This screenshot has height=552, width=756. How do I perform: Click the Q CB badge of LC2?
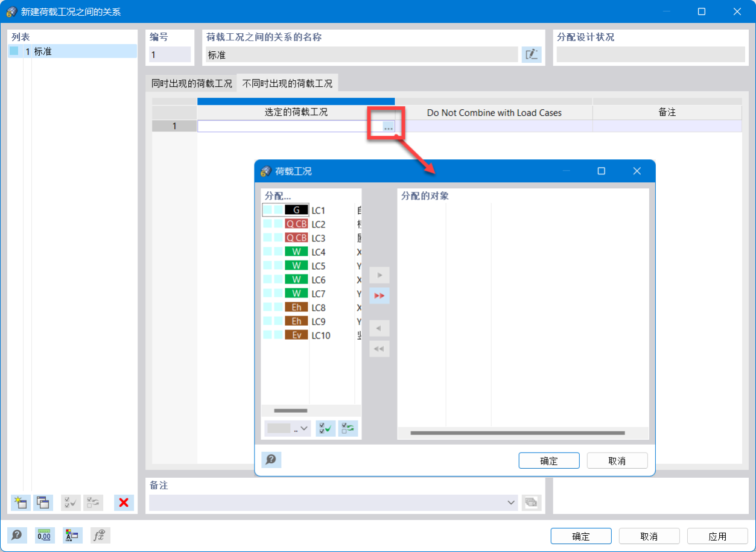click(296, 224)
